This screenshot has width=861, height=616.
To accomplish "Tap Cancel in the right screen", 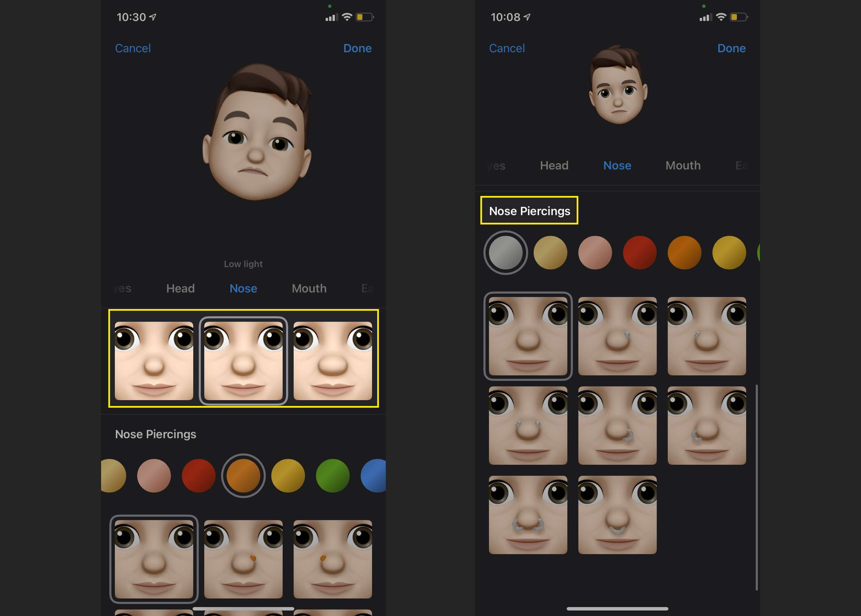I will (x=506, y=48).
